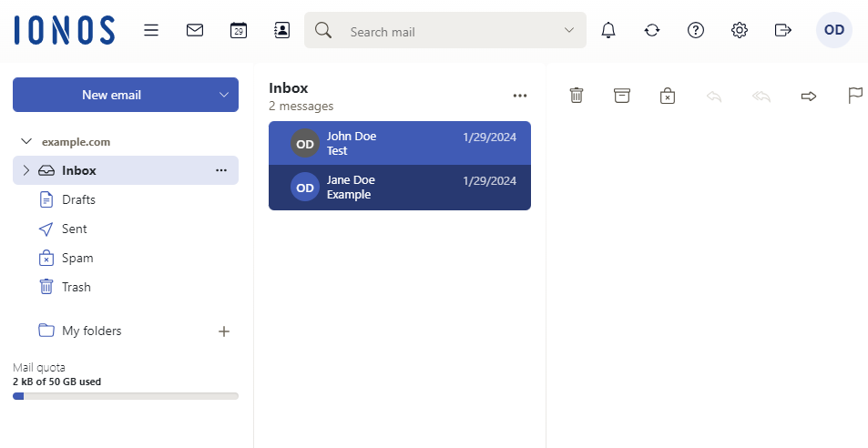Open the Spam folder
The image size is (868, 448).
(77, 258)
